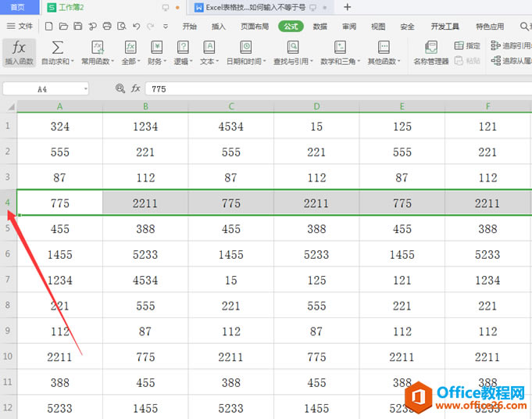
Task: Click the Trace Precedents (追踪引用) button
Action: (x=509, y=46)
